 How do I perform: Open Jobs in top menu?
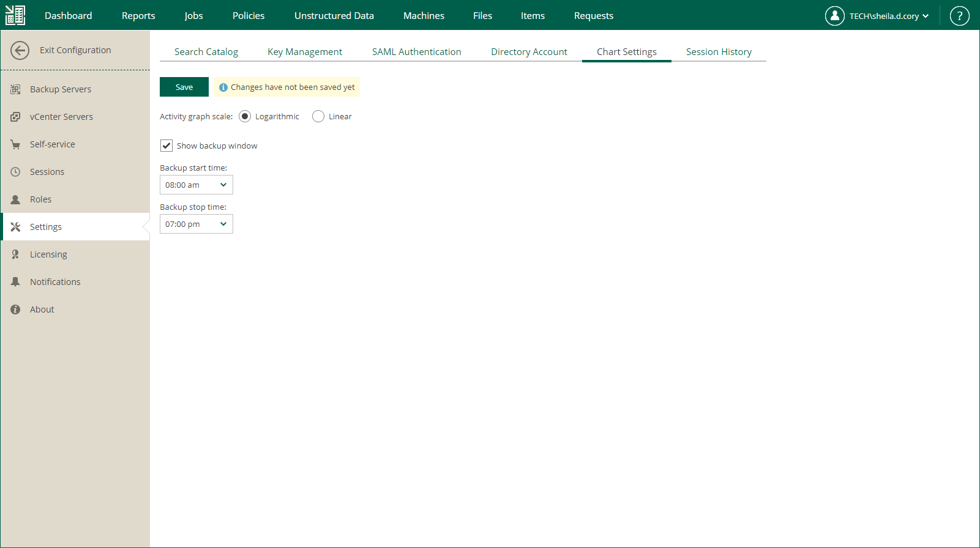pos(193,16)
